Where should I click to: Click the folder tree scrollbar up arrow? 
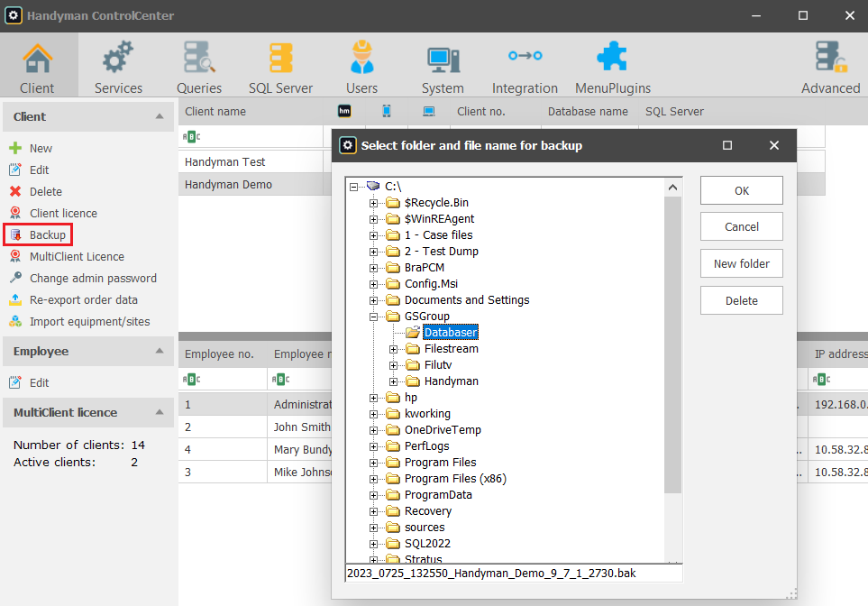[x=672, y=188]
